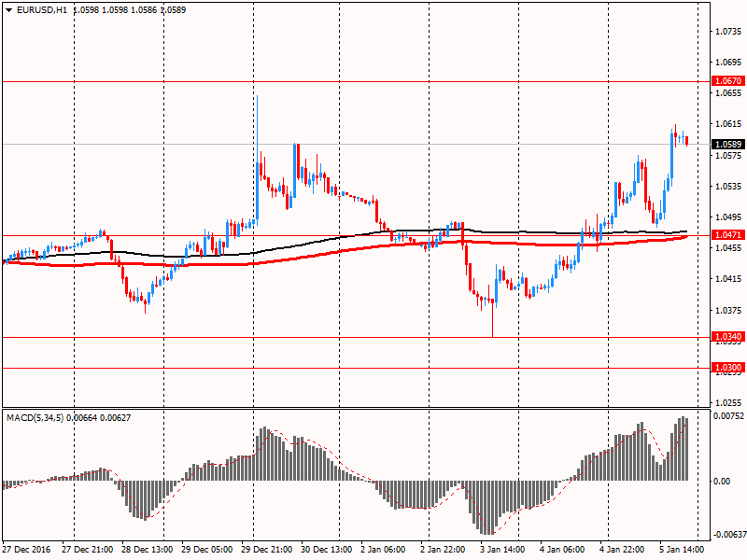Click the -0.00637 MACD scale value
This screenshot has width=747, height=560.
(x=728, y=534)
